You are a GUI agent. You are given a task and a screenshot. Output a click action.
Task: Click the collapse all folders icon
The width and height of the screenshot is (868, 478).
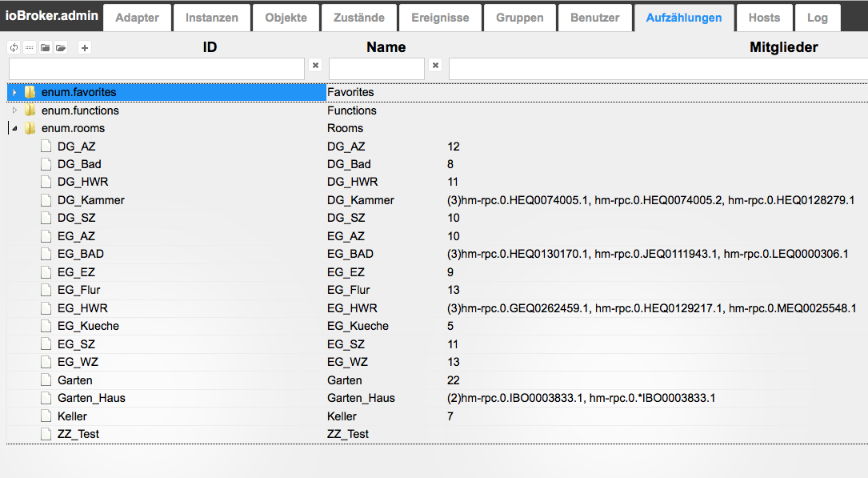coord(46,48)
